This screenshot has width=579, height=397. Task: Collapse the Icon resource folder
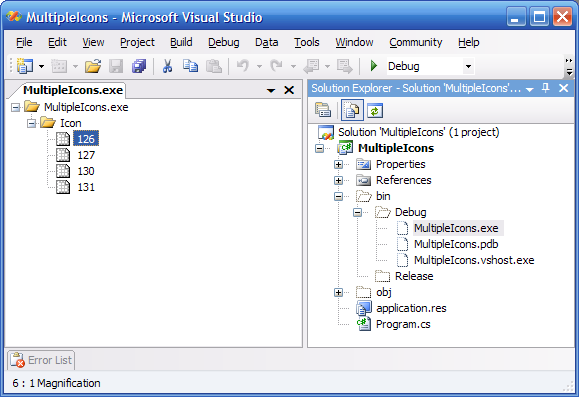coord(32,123)
